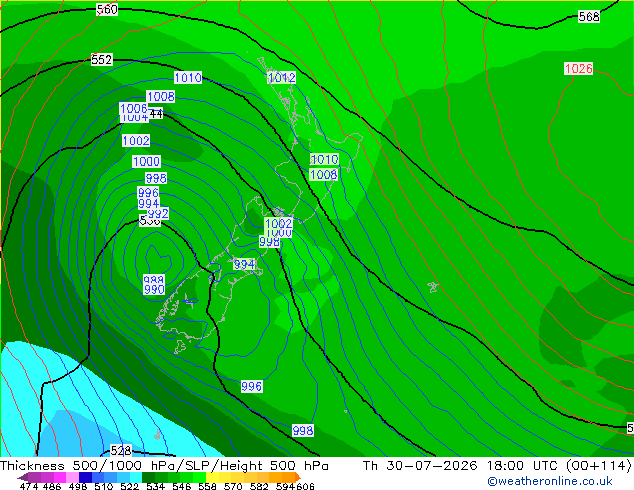Click the light pink legend swatch

point(72,477)
